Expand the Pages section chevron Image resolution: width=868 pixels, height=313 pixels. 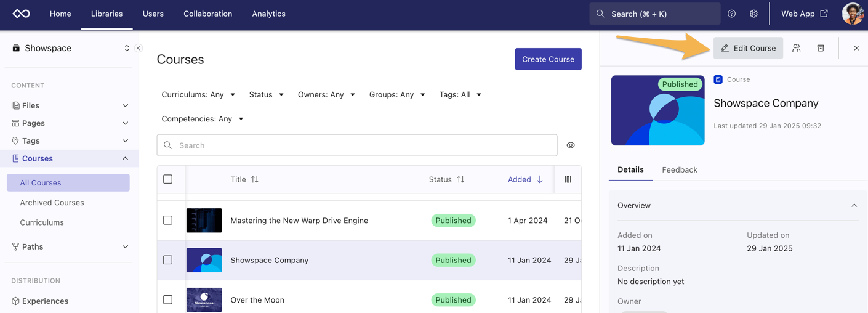125,123
